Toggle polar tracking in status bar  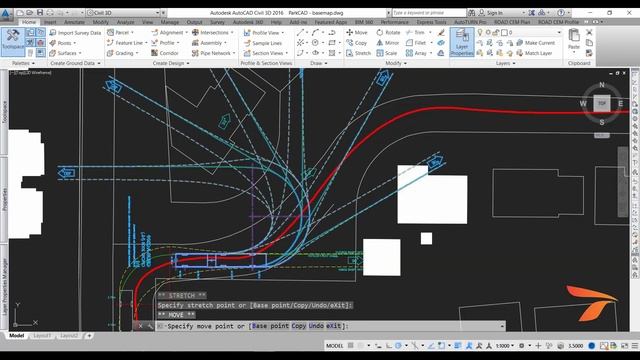(x=398, y=346)
